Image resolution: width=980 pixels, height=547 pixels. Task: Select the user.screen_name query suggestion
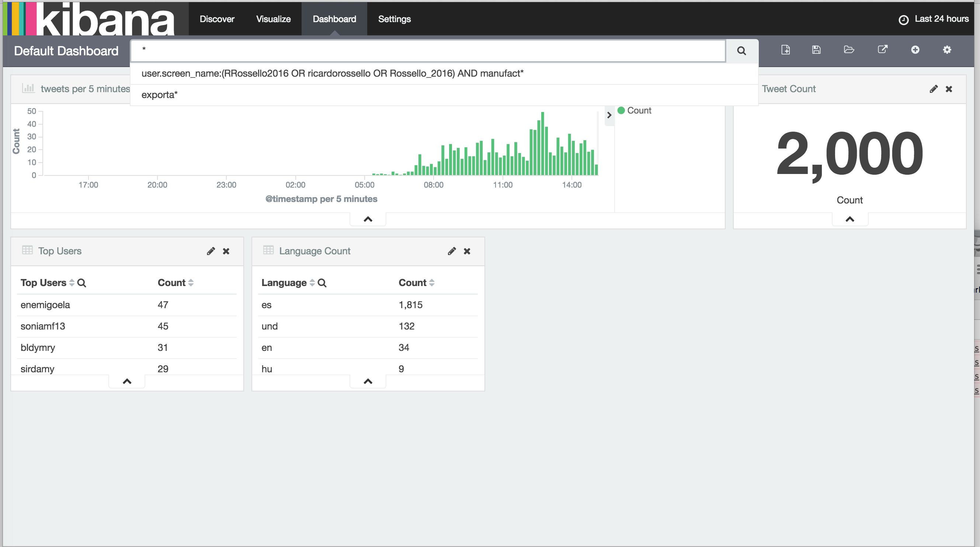click(x=444, y=73)
